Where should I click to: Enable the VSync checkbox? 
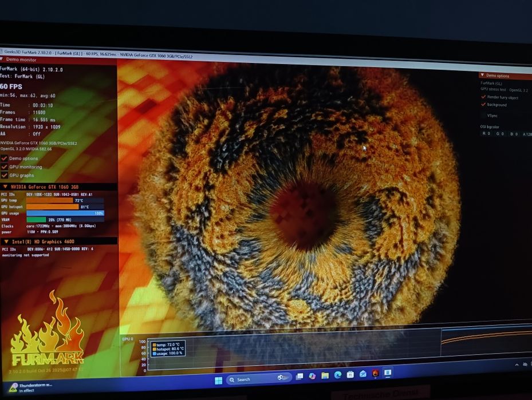pyautogui.click(x=483, y=115)
